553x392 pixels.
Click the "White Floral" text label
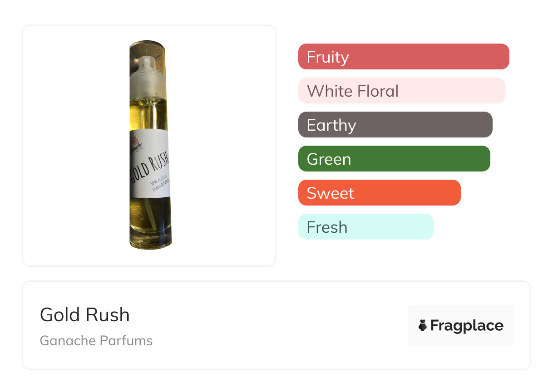point(353,91)
